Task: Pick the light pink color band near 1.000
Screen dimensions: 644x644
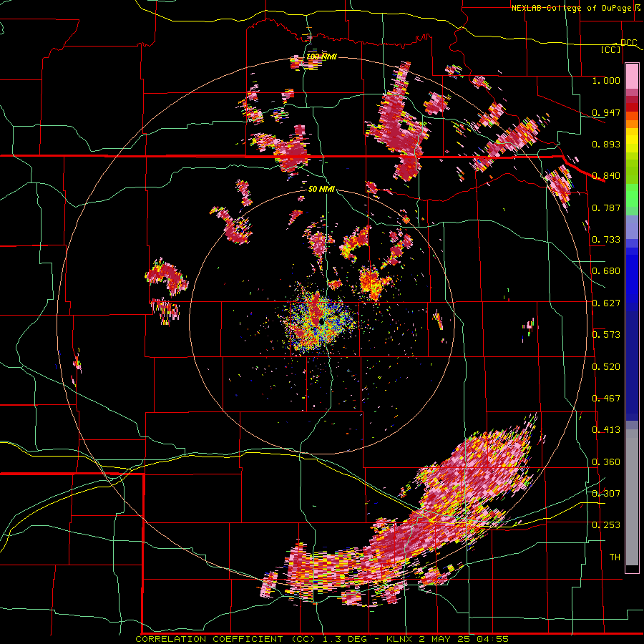Action: click(632, 76)
